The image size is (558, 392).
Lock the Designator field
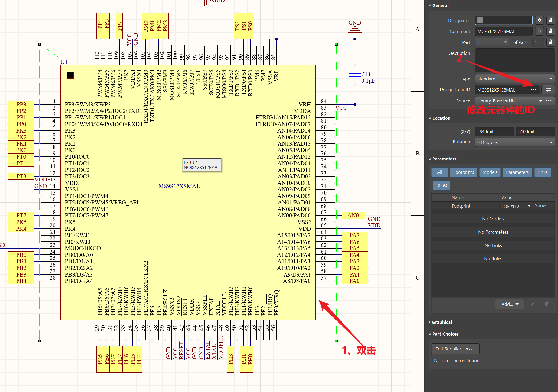551,20
